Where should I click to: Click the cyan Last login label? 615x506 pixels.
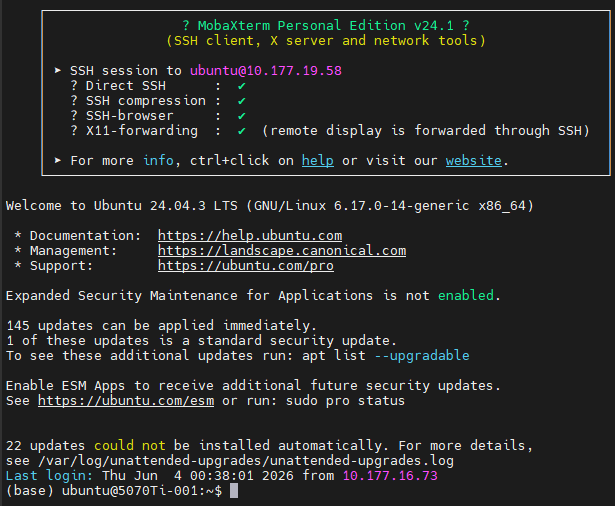[49, 476]
